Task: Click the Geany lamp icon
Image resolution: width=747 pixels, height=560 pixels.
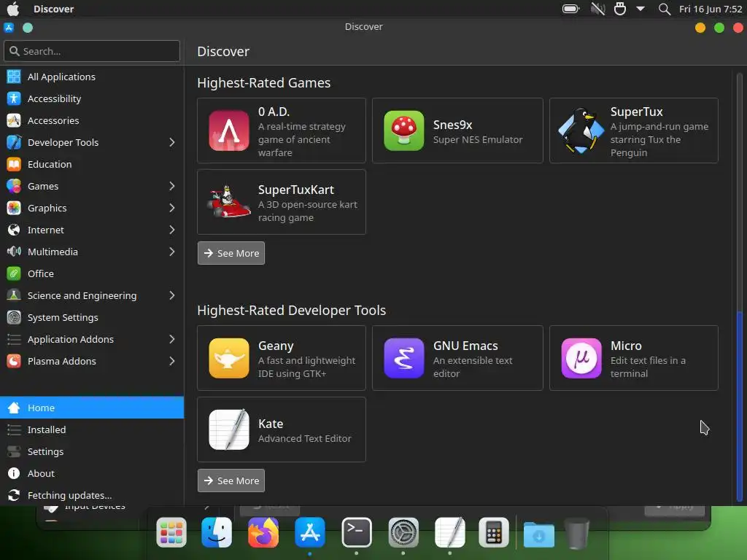Action: click(228, 358)
